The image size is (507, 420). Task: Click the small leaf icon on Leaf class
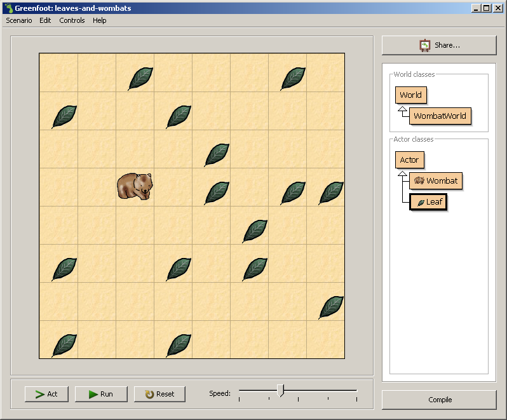pos(421,203)
